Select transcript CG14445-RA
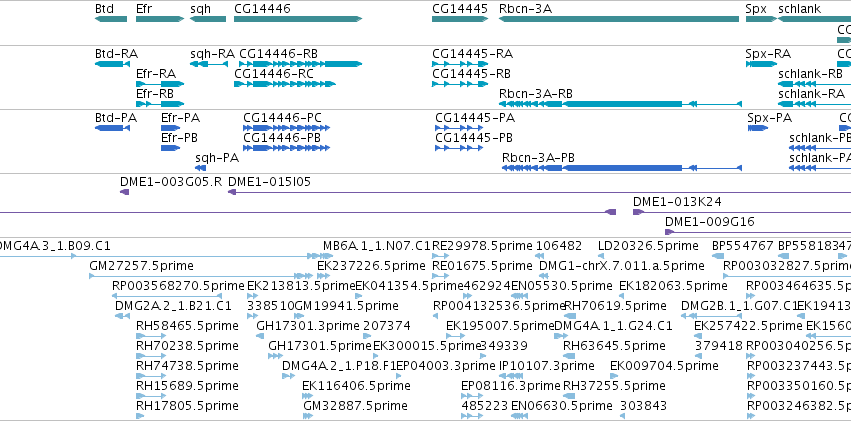 point(460,64)
